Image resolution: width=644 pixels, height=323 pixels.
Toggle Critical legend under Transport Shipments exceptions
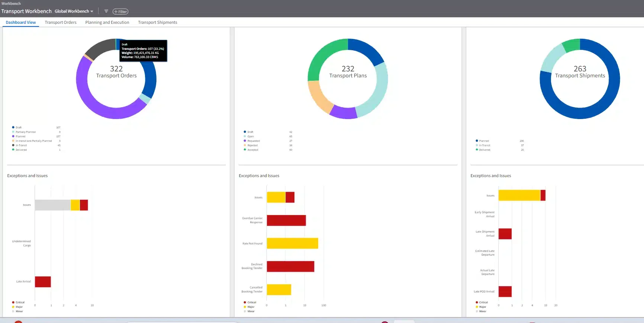pyautogui.click(x=482, y=303)
